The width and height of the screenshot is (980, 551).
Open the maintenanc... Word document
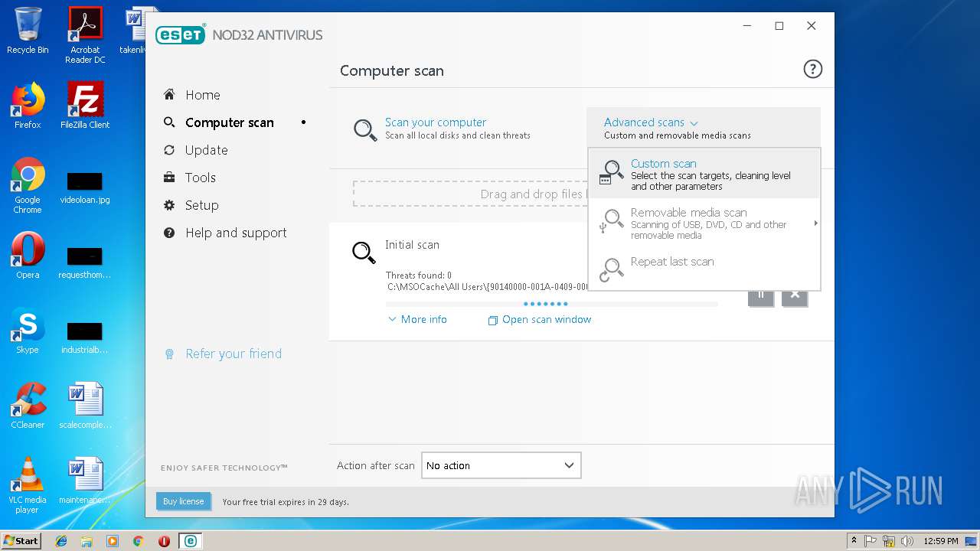coord(85,481)
